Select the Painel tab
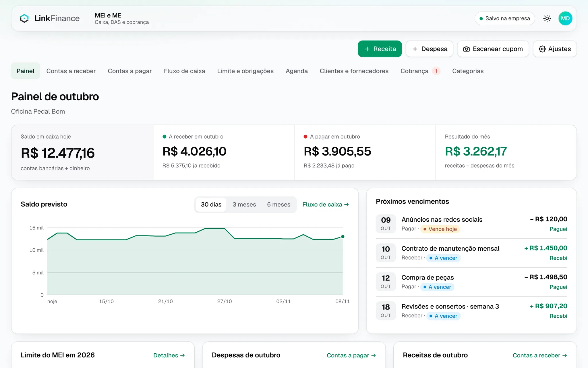 click(26, 71)
